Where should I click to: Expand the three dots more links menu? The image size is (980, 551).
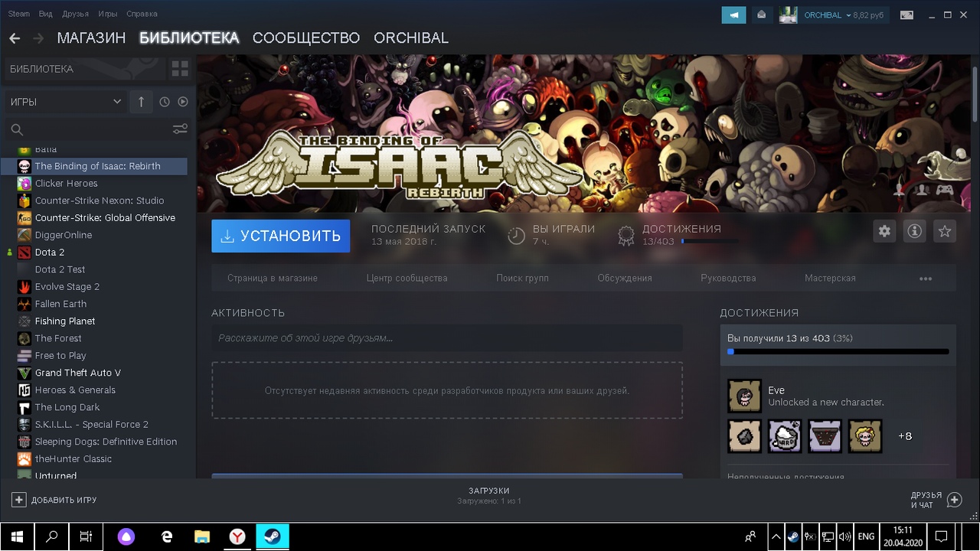[x=926, y=279]
